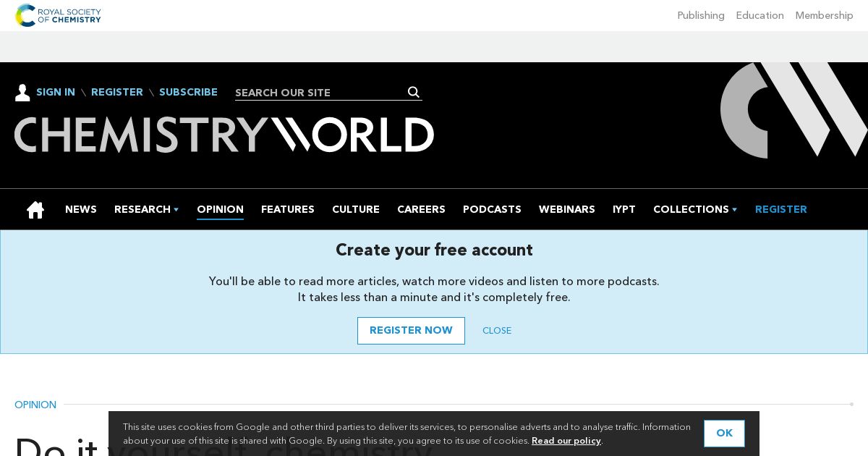The image size is (868, 456).
Task: Close the create account banner
Action: coord(497,331)
